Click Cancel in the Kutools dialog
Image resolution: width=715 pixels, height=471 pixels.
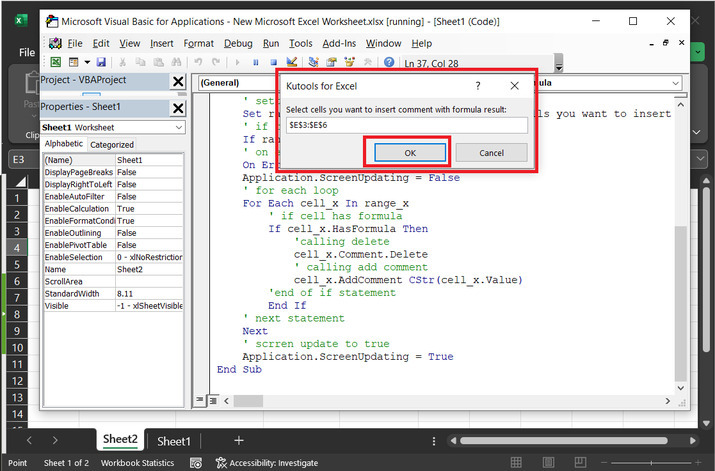pyautogui.click(x=491, y=153)
